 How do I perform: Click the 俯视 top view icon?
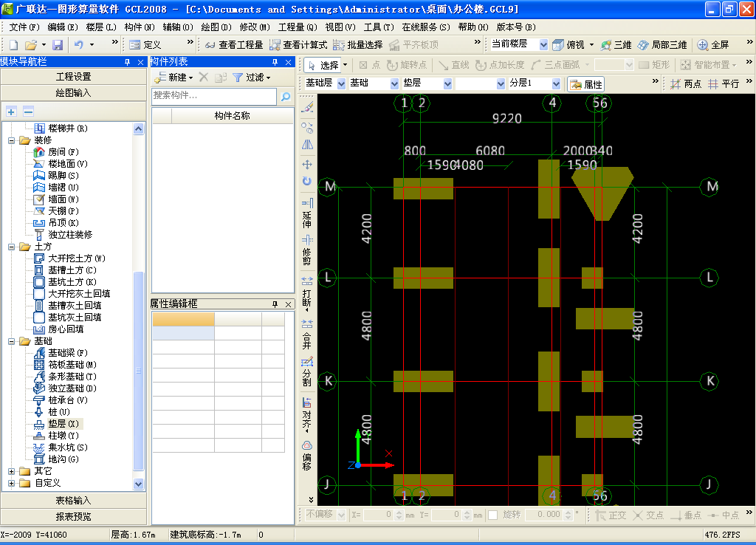[x=558, y=45]
